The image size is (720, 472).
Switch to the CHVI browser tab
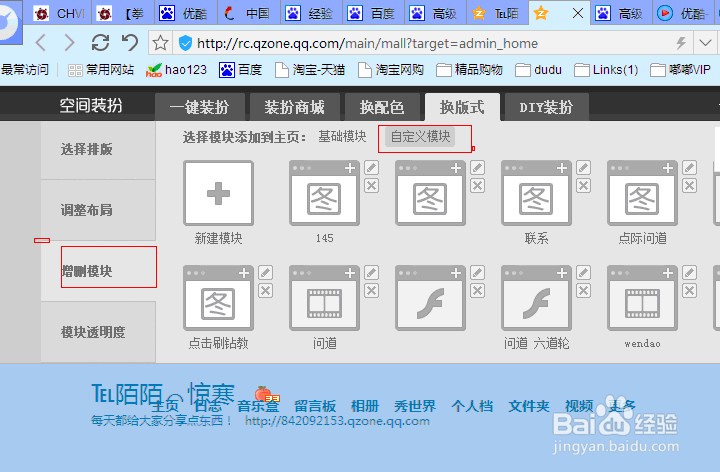click(x=60, y=13)
